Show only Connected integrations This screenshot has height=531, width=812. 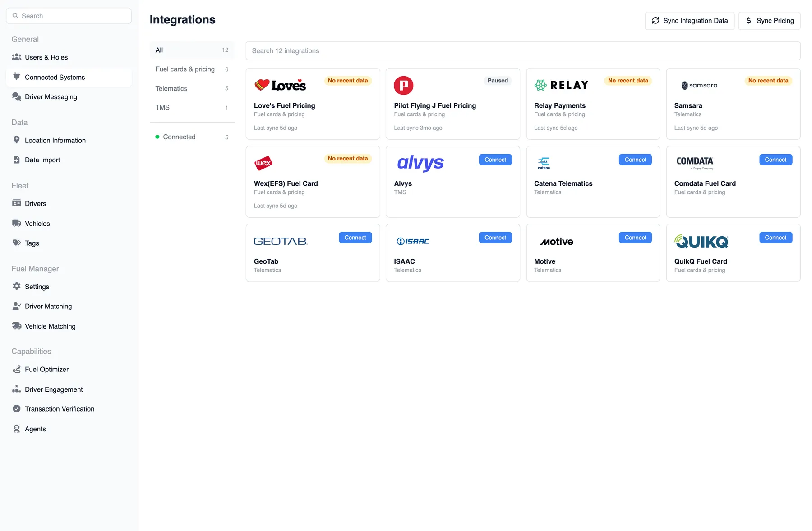192,137
